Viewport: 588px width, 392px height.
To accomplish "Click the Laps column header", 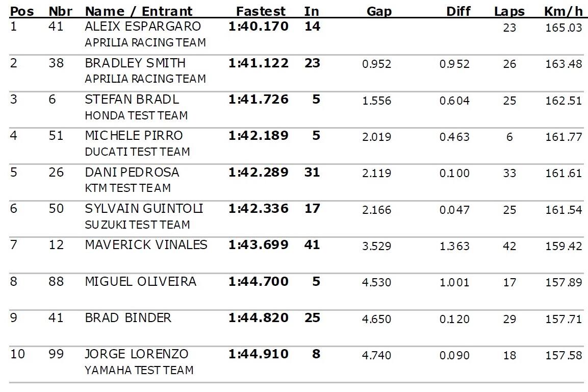I will click(509, 11).
